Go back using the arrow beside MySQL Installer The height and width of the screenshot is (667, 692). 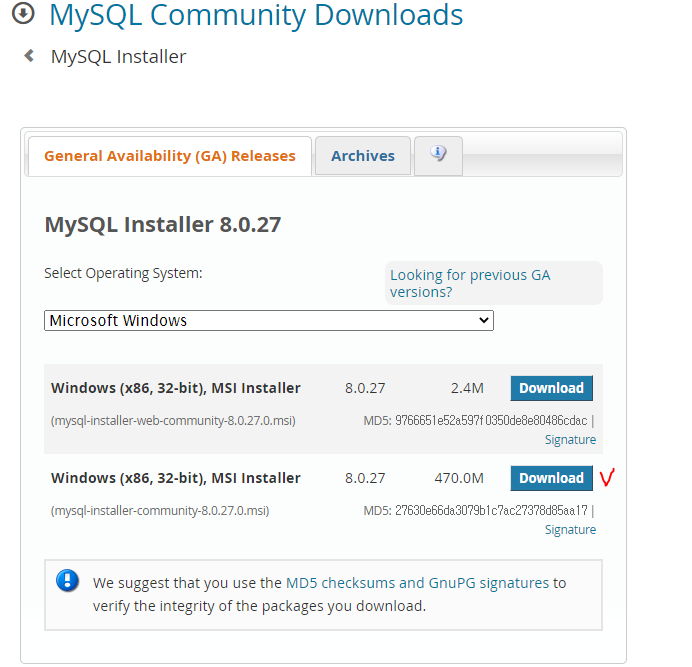29,56
